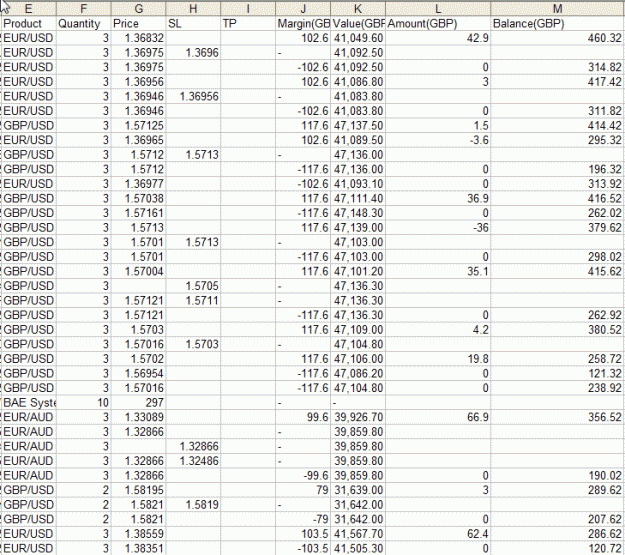Select SL cell 1.3696
625x555 pixels.
point(193,53)
